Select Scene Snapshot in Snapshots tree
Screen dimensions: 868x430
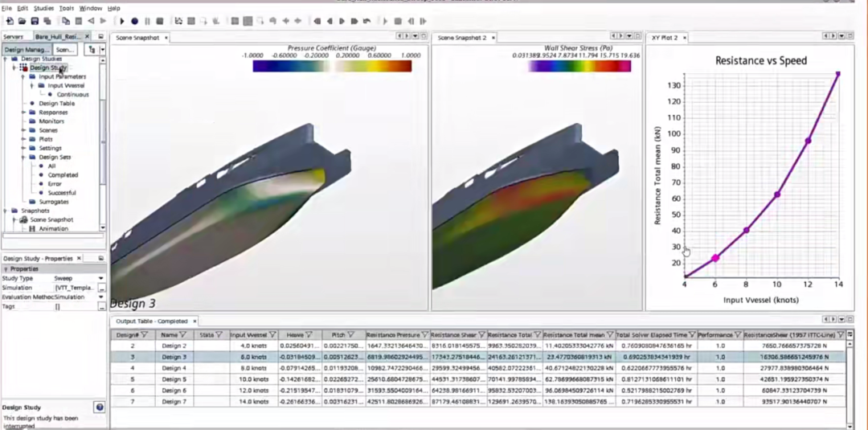click(x=51, y=219)
